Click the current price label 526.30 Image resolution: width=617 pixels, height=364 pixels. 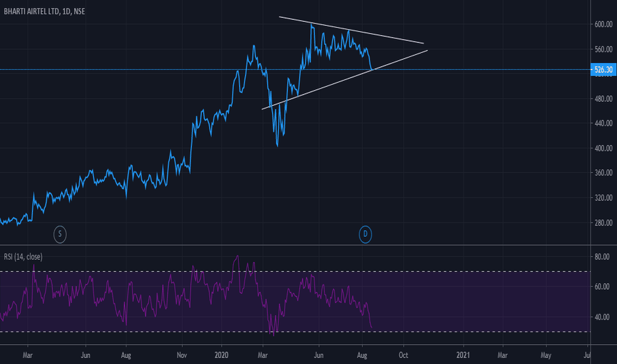pos(603,69)
